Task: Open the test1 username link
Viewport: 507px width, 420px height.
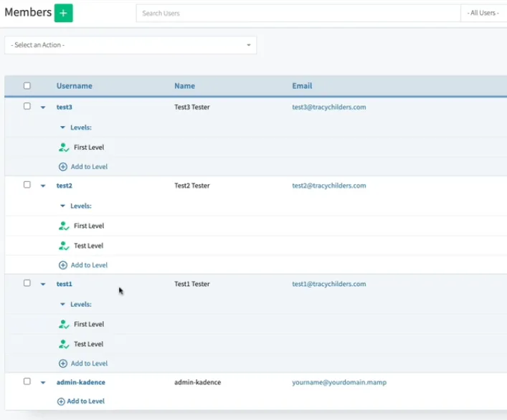Action: tap(65, 284)
